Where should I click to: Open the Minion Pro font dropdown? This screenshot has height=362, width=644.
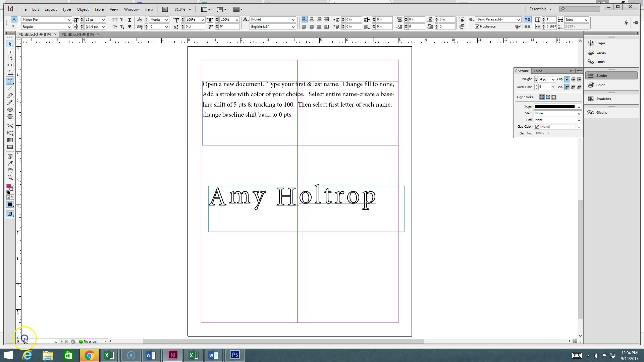point(69,20)
